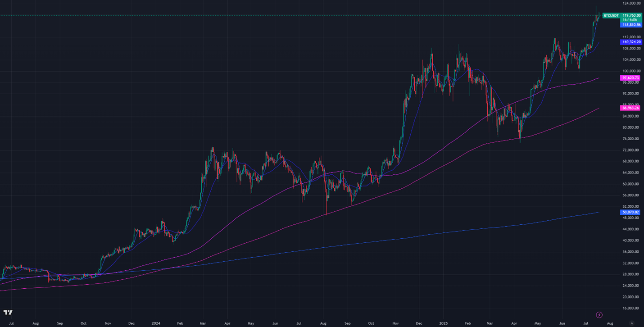Click the 36,000.00 price axis tick
Screen dimensions: 644x327
pos(630,252)
